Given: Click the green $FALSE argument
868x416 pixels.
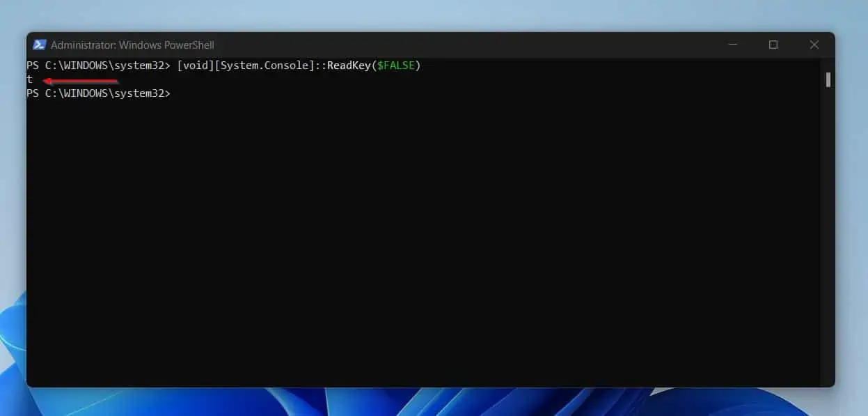Looking at the screenshot, I should click(395, 66).
